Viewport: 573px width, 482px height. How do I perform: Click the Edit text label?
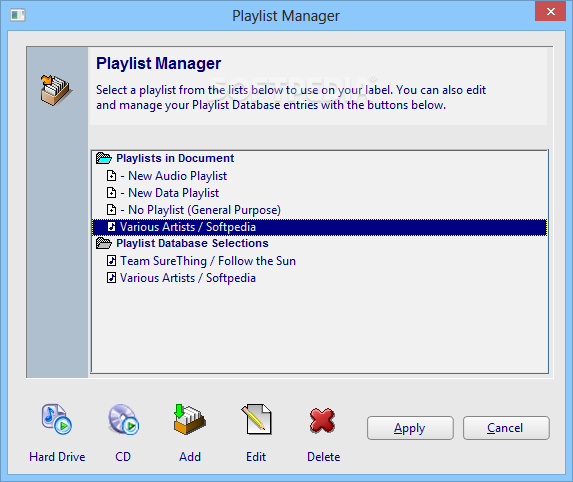[256, 457]
